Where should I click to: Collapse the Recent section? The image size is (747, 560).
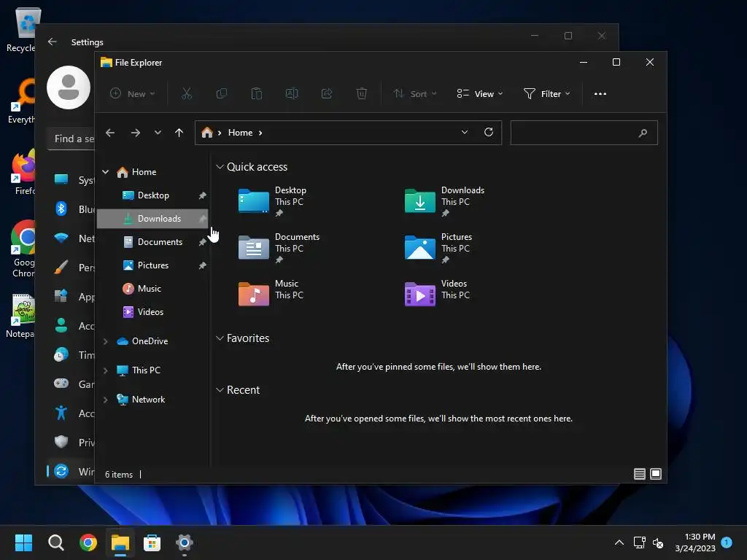[220, 390]
